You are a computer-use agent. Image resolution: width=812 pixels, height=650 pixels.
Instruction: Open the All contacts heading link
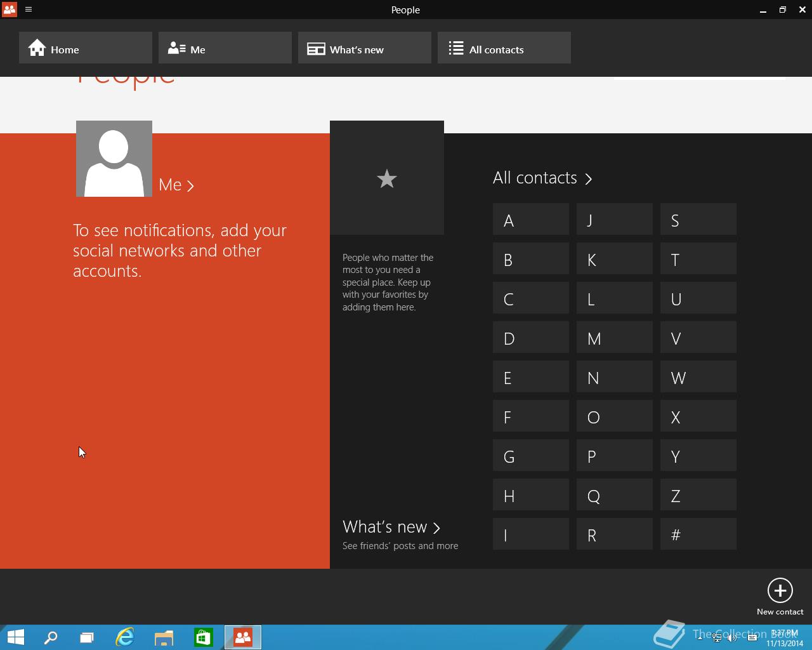[x=542, y=178]
